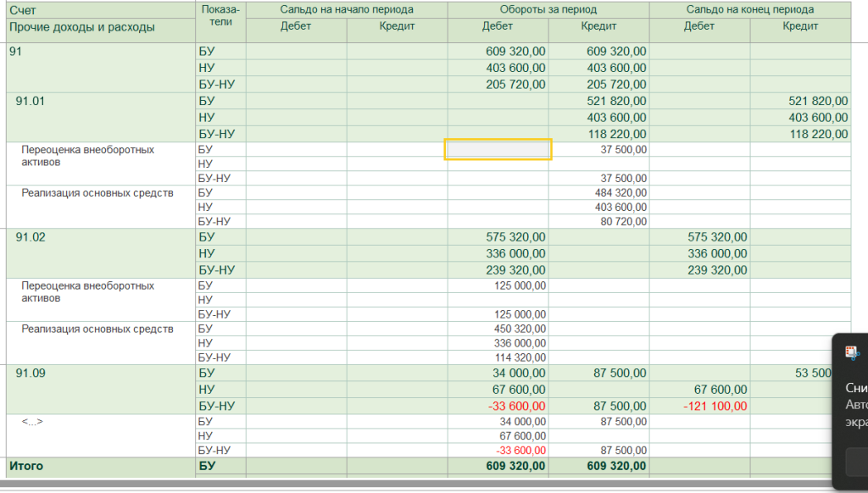Screen dimensions: 868x493
Task: Click the "Обороты за период" header
Action: pos(548,9)
